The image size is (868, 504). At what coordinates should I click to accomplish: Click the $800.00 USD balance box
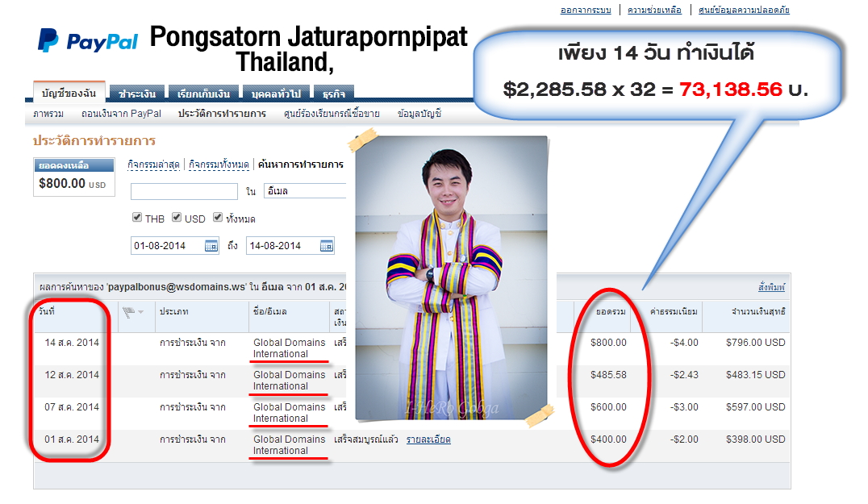pos(74,177)
